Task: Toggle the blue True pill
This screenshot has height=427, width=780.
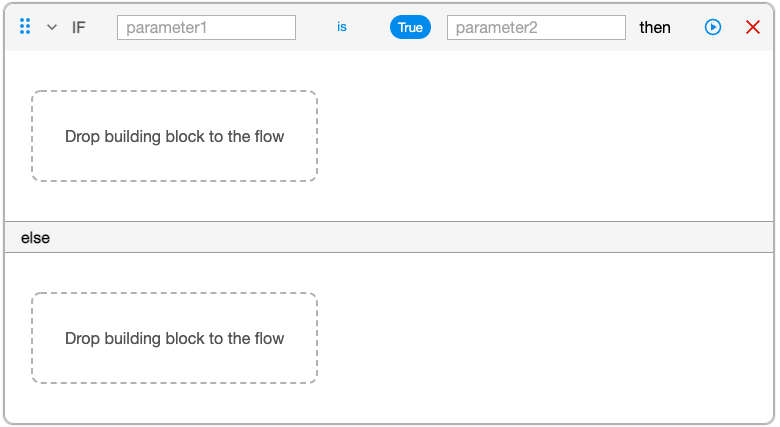Action: (x=410, y=27)
